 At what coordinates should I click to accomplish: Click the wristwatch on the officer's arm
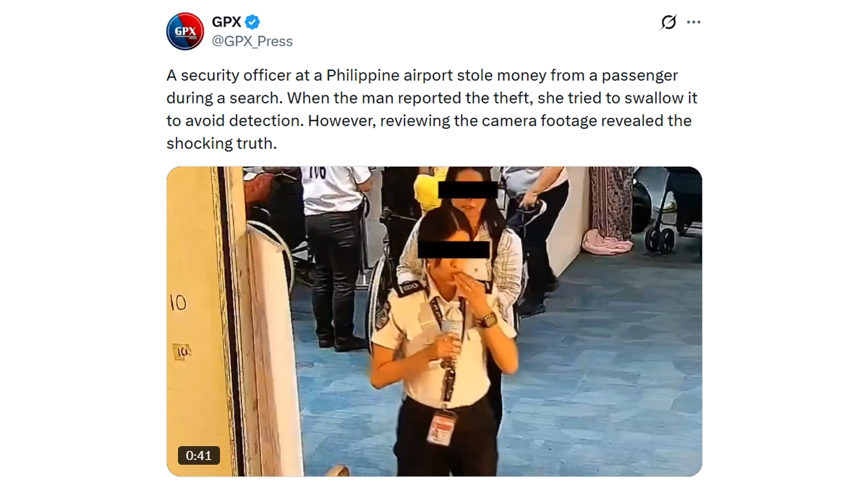click(490, 319)
